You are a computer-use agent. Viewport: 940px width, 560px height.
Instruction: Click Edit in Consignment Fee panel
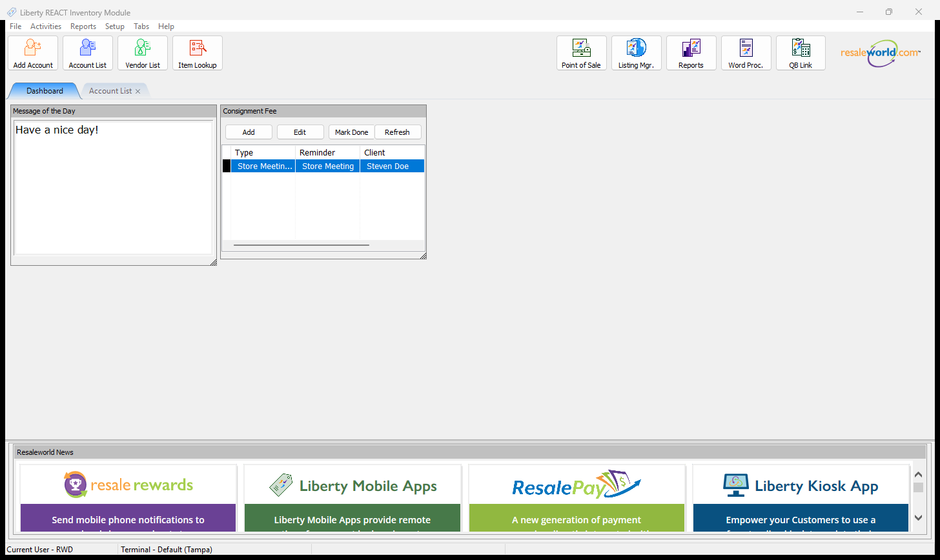(x=300, y=132)
